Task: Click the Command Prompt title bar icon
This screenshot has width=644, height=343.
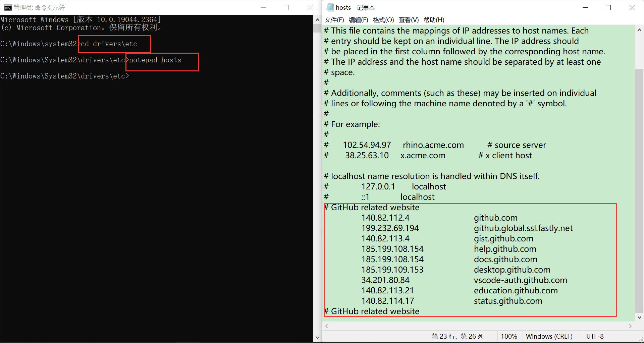Action: tap(8, 8)
